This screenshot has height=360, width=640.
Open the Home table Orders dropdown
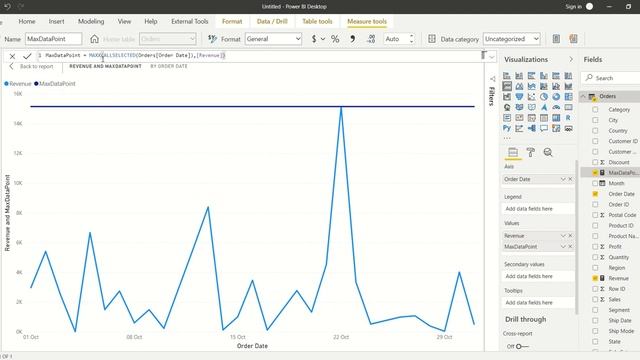pyautogui.click(x=168, y=39)
